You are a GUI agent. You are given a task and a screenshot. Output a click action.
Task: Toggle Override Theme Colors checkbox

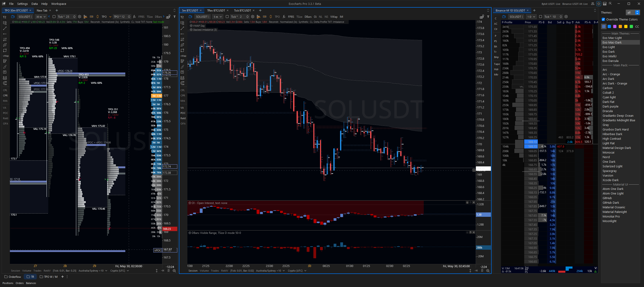[603, 19]
